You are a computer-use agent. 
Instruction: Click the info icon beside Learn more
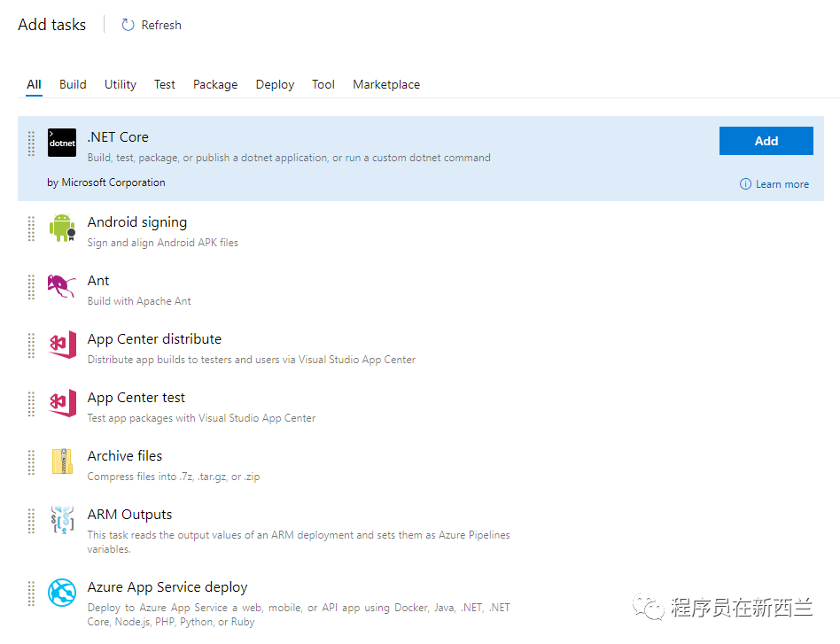(745, 184)
